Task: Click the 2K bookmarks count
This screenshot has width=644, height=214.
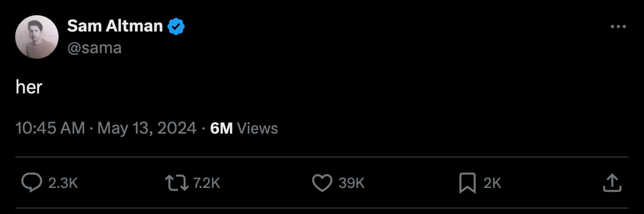Action: [x=492, y=183]
